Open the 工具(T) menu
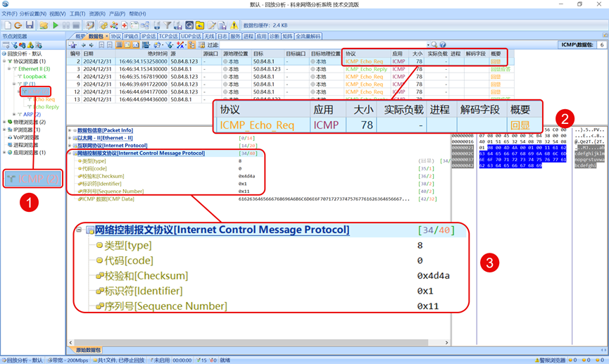Viewport: 609px width, 364px height. click(77, 13)
